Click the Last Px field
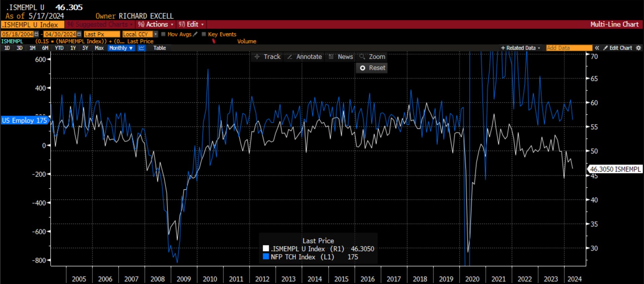The image size is (644, 284). (x=101, y=34)
